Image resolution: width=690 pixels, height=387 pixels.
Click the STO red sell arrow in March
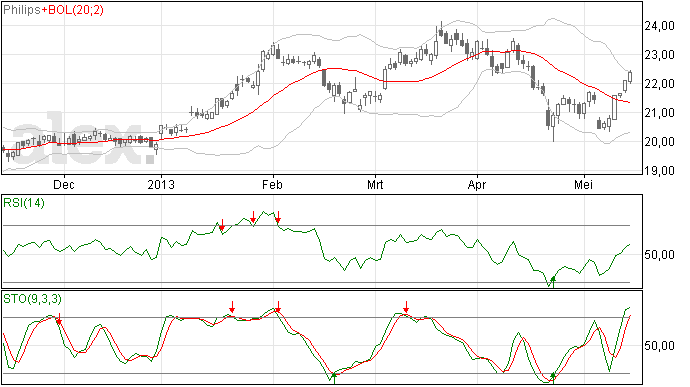(x=407, y=307)
